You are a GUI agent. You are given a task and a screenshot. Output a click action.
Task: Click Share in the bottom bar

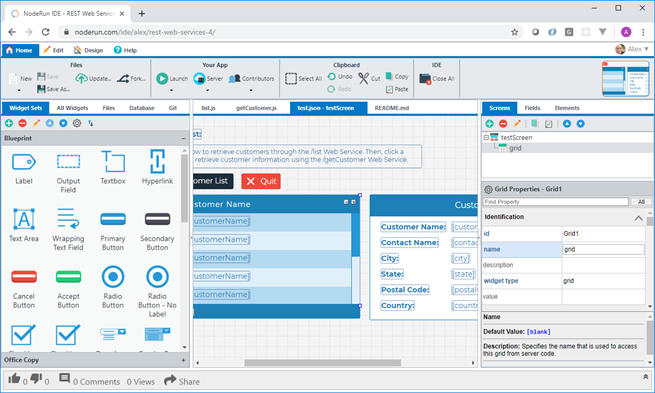(x=182, y=380)
